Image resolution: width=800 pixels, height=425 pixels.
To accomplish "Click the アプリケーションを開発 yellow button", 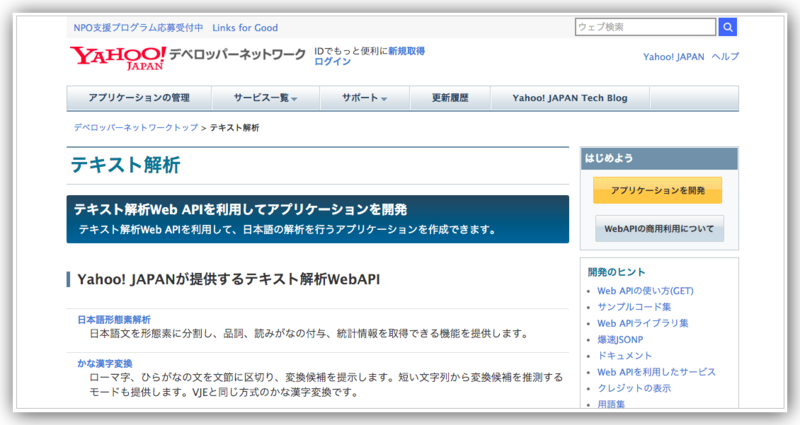I will [x=658, y=190].
